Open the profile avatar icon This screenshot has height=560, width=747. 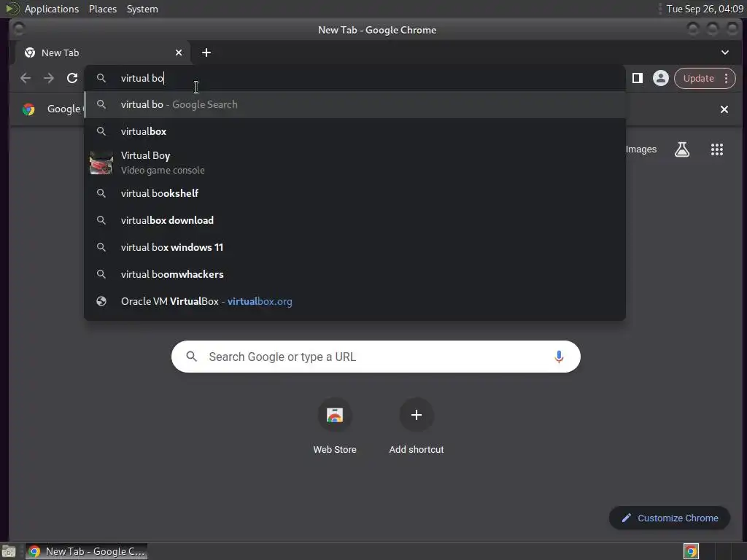point(661,78)
